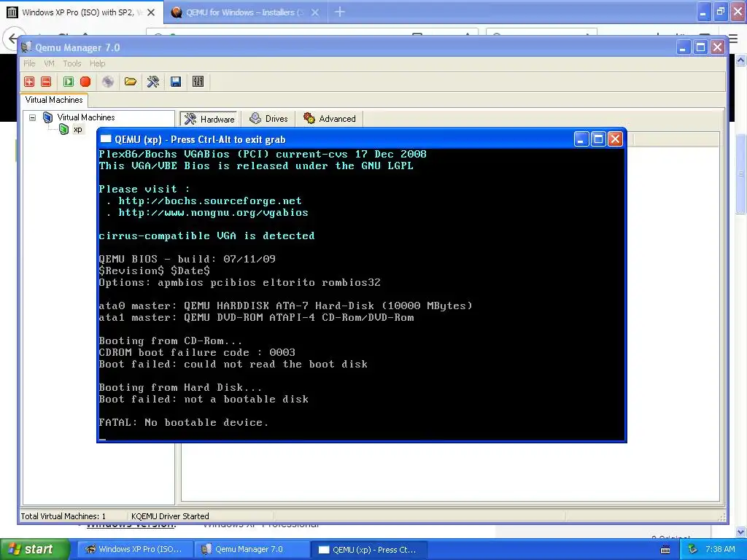Click the browser back arrow button
Image resolution: width=747 pixels, height=560 pixels.
click(12, 38)
